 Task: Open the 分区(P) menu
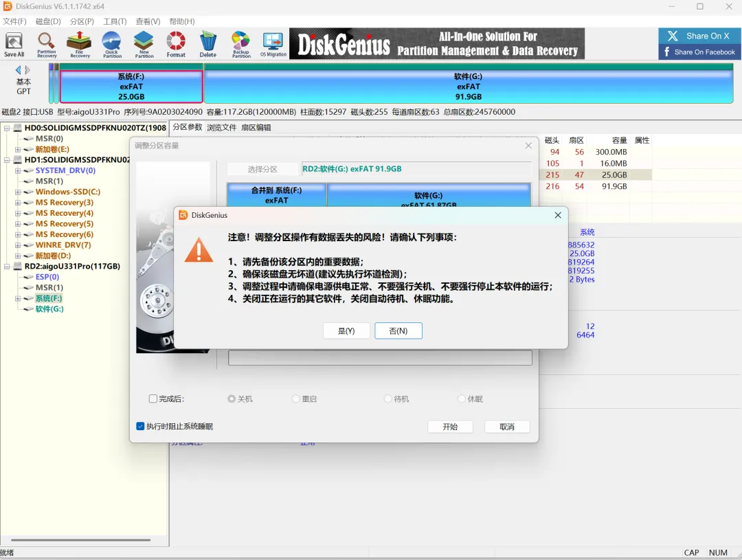[x=82, y=21]
